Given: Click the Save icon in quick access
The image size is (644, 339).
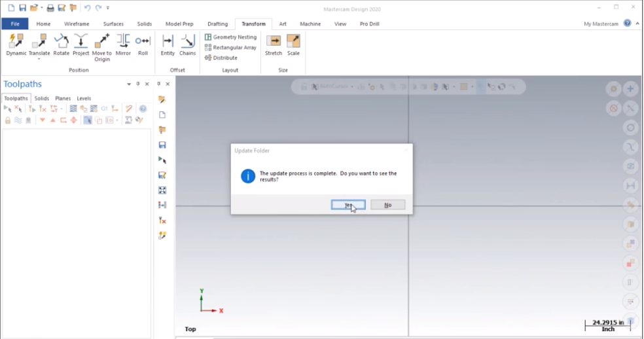Looking at the screenshot, I should [23, 8].
